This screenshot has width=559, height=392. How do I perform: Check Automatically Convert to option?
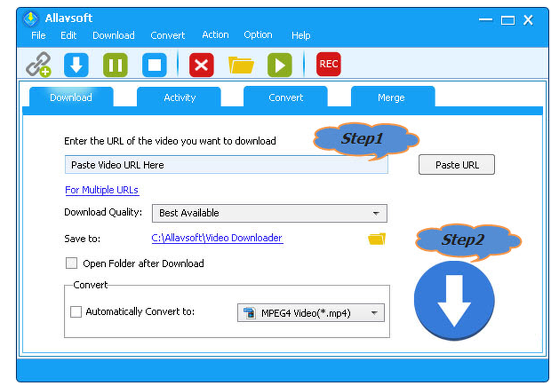tap(76, 312)
